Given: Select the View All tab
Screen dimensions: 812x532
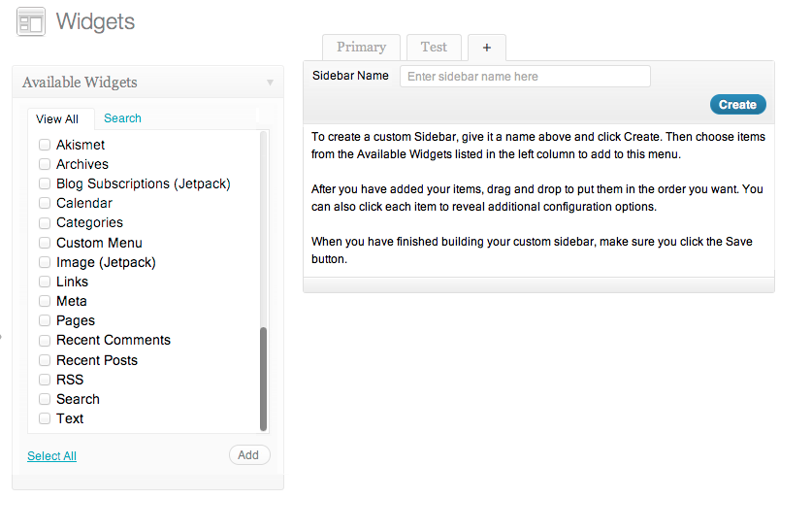Looking at the screenshot, I should (x=57, y=119).
